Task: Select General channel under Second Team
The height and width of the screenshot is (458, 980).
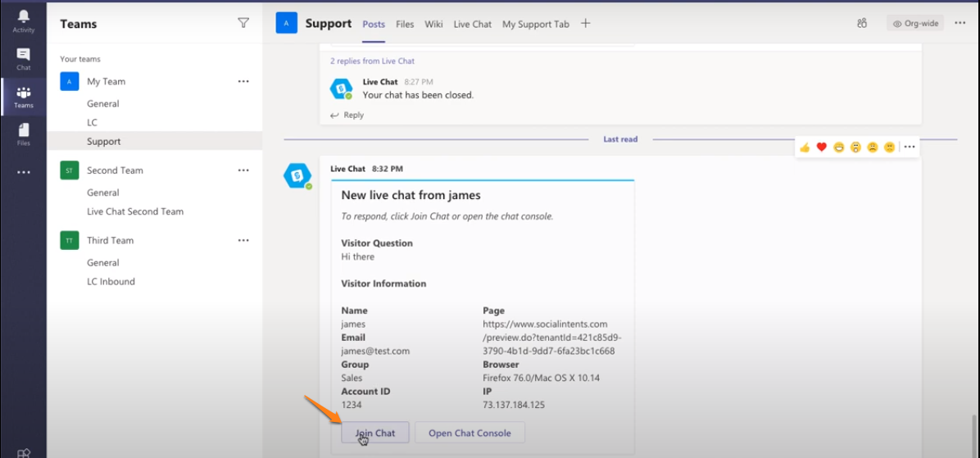Action: [103, 193]
